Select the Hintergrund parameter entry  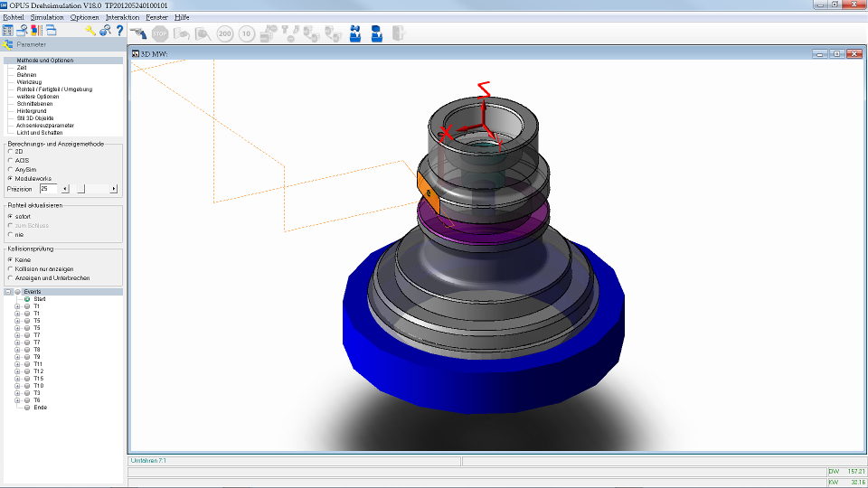pos(32,110)
